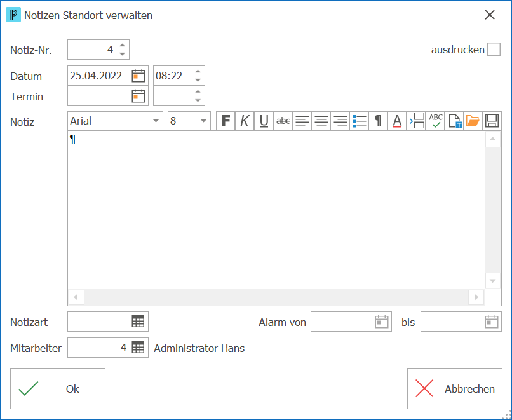The image size is (512, 420).
Task: Run the ABC spell check
Action: pos(435,121)
